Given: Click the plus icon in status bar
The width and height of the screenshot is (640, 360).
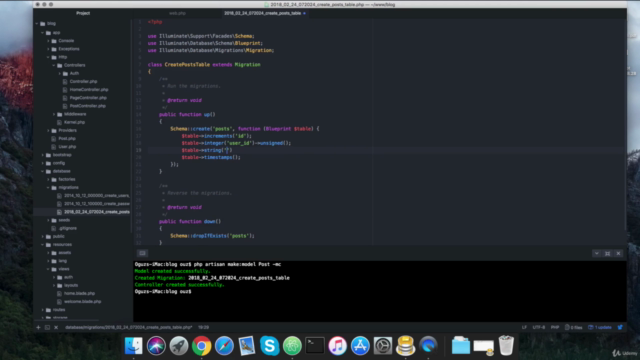Looking at the screenshot, I should pyautogui.click(x=38, y=327).
